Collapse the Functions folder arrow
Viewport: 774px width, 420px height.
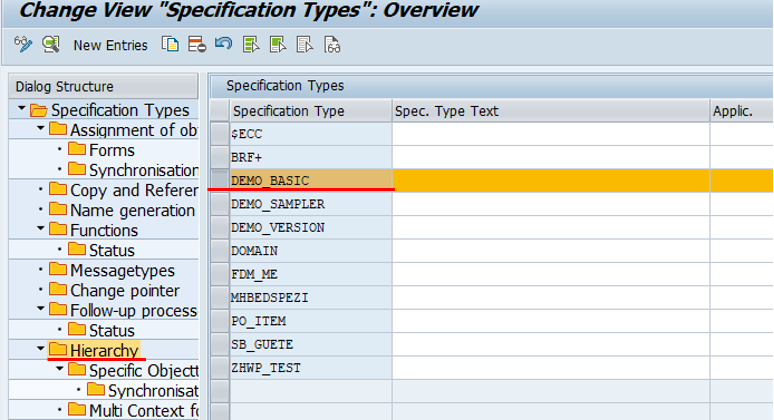[x=40, y=230]
